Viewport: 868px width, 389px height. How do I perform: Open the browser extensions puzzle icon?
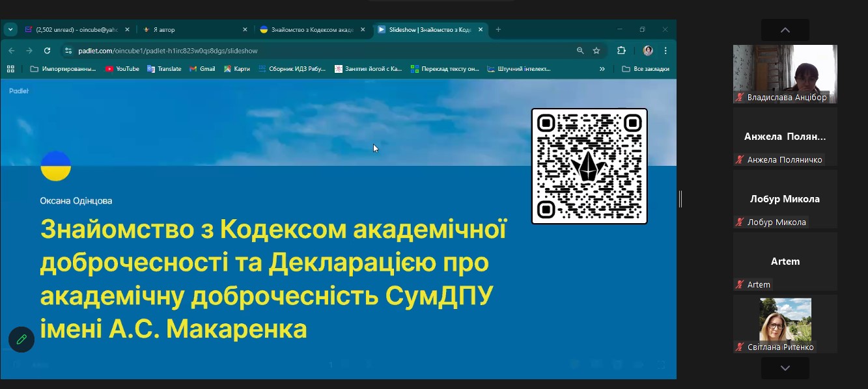pyautogui.click(x=621, y=51)
